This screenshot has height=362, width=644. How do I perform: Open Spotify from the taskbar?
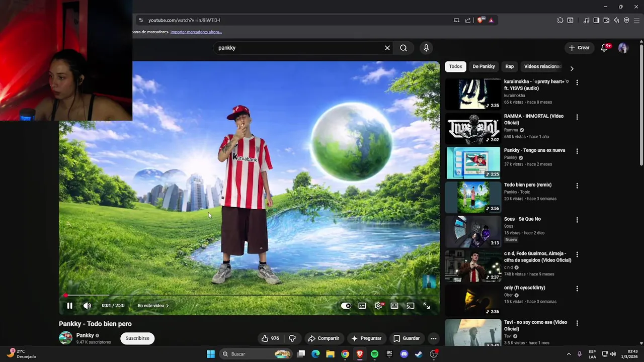coord(374,354)
